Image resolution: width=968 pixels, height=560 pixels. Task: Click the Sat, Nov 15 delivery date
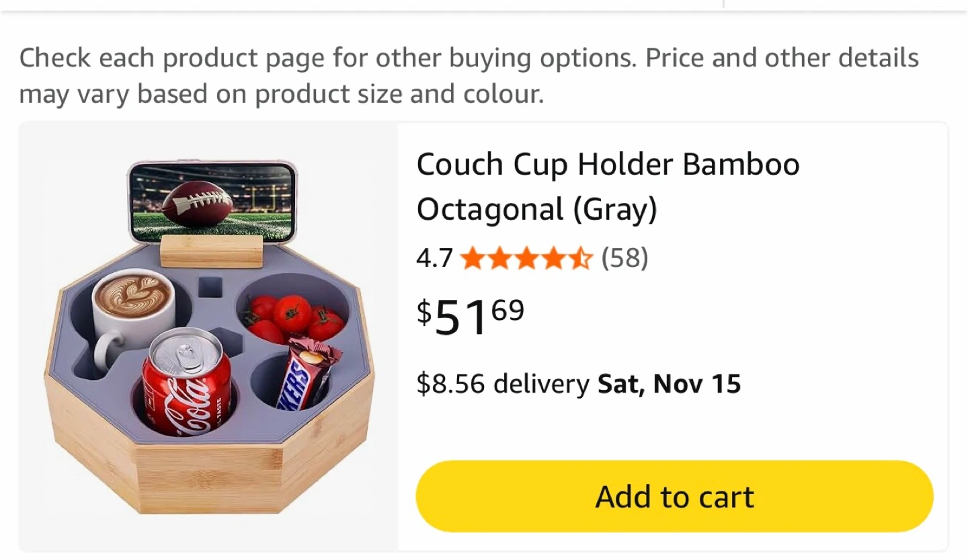[x=669, y=384]
